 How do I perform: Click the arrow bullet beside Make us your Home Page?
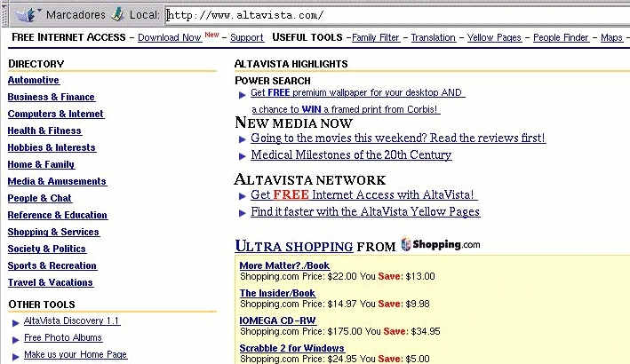pos(16,356)
